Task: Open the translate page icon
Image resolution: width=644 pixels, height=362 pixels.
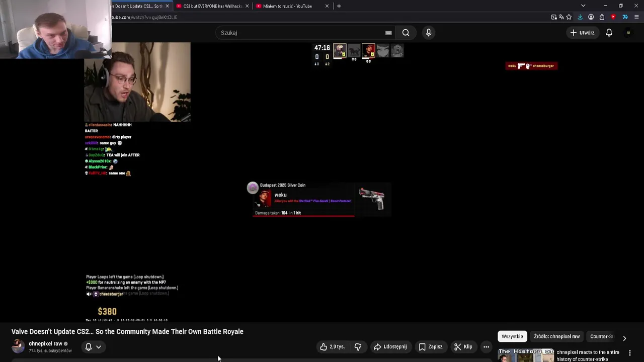Action: (561, 17)
